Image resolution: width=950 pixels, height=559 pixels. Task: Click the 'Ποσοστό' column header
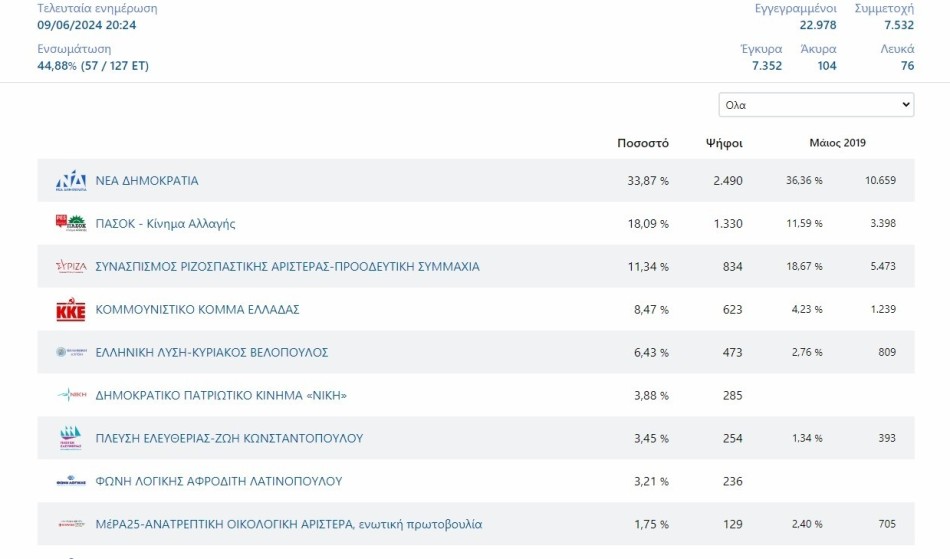[x=643, y=143]
